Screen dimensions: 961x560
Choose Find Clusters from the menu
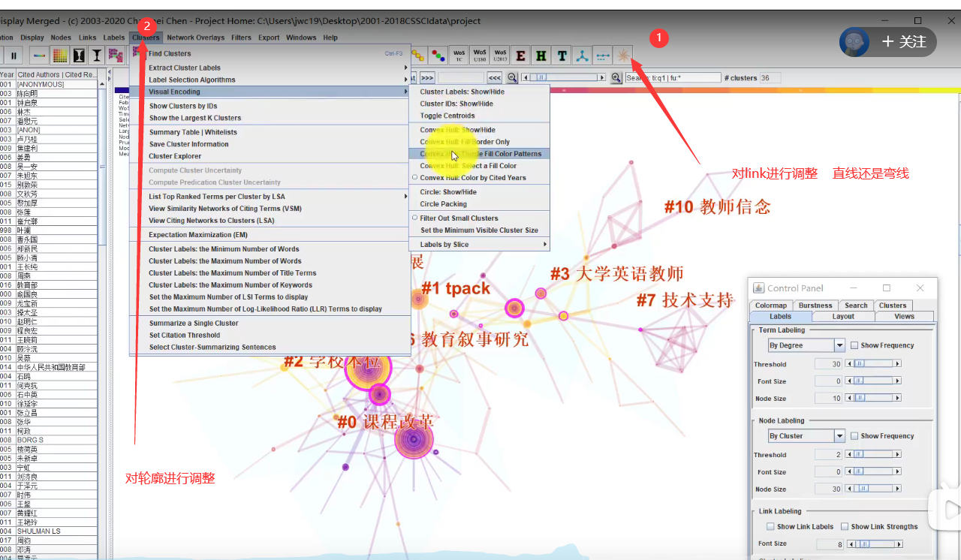point(270,53)
